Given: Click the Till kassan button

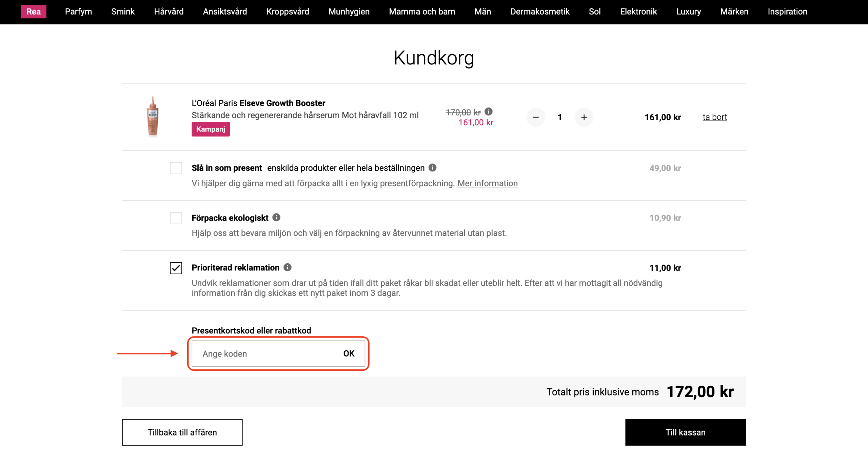Looking at the screenshot, I should click(x=685, y=432).
